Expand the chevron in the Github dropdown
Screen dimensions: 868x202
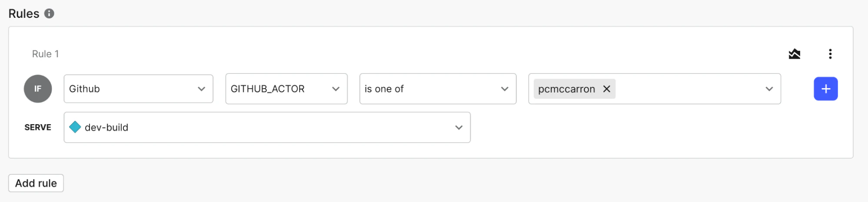[201, 89]
